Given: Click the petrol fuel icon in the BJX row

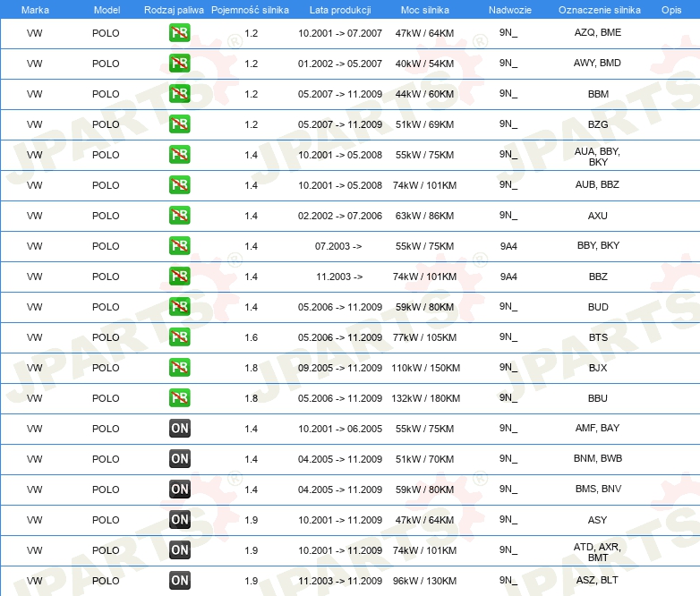Looking at the screenshot, I should (x=179, y=368).
